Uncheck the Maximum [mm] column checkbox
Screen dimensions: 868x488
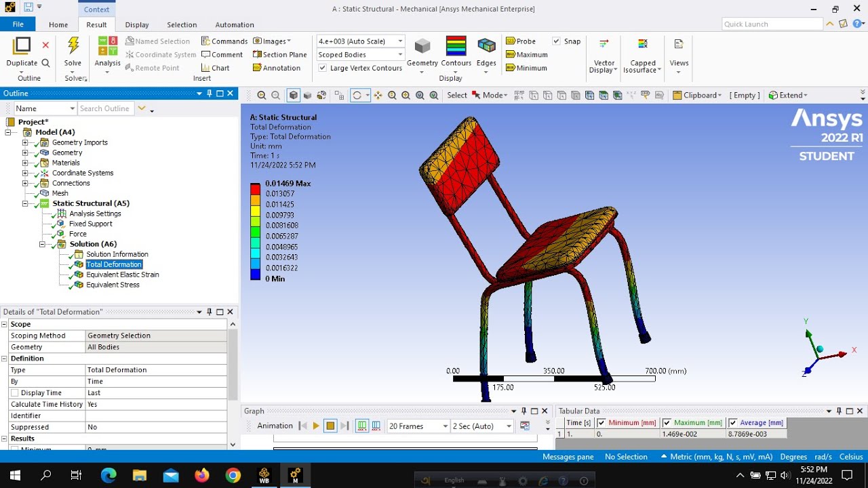point(667,423)
